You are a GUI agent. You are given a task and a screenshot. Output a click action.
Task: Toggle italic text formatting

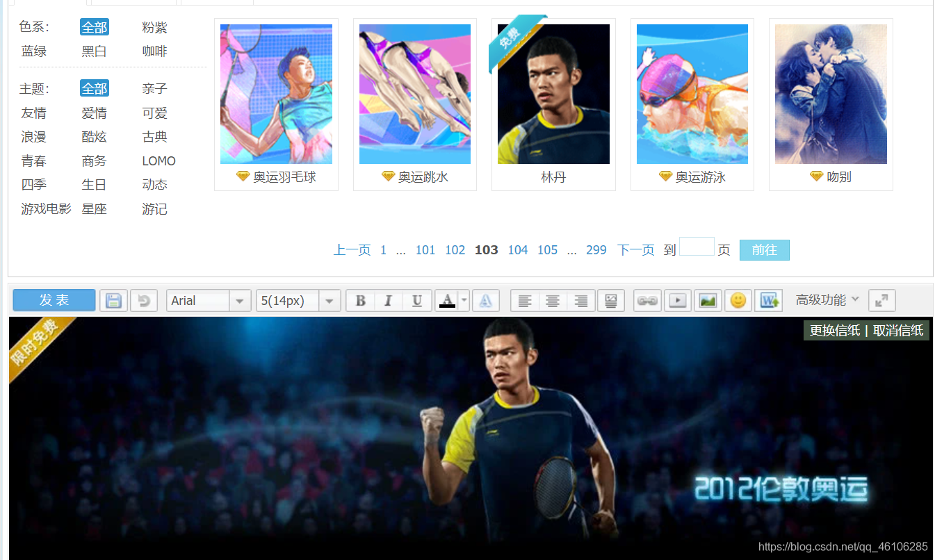coord(388,300)
